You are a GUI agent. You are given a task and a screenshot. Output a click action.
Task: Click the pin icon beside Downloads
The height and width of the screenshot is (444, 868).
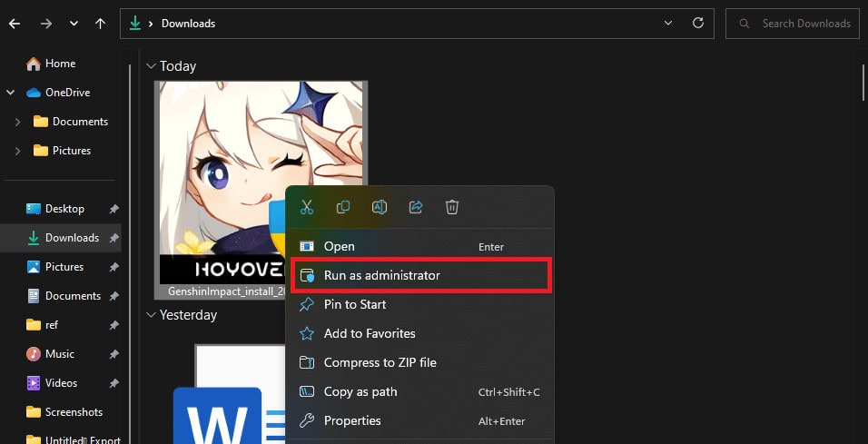click(x=114, y=238)
